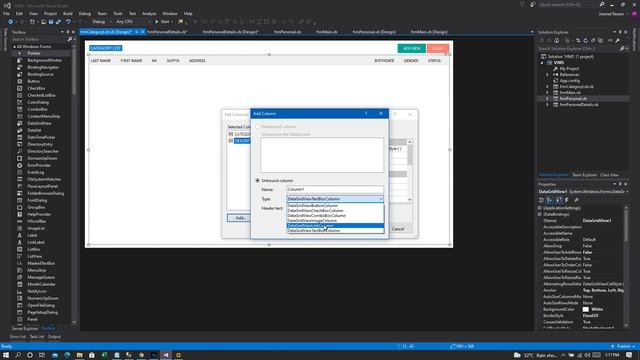Select the Databound column radio button
This screenshot has width=640, height=360.
tap(258, 127)
